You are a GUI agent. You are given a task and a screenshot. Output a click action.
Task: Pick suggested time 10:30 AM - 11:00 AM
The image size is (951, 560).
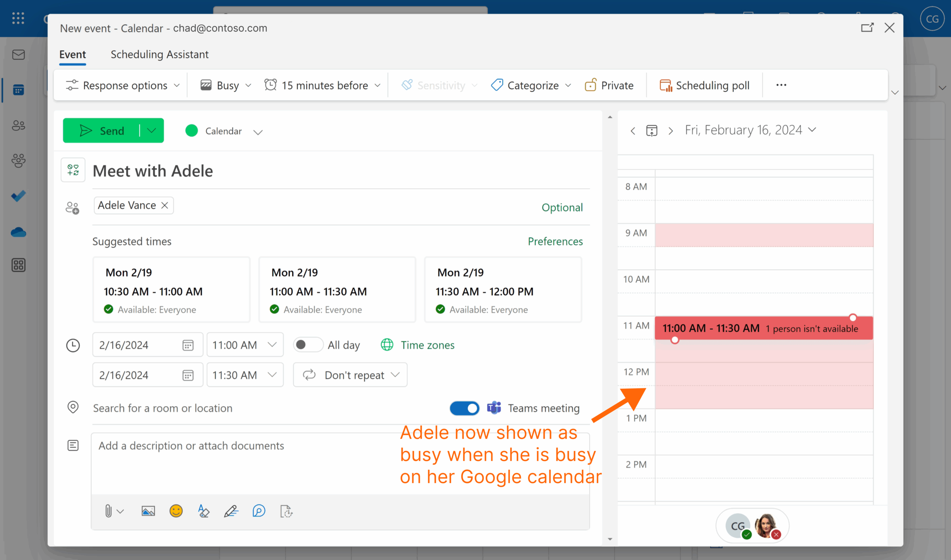click(171, 289)
